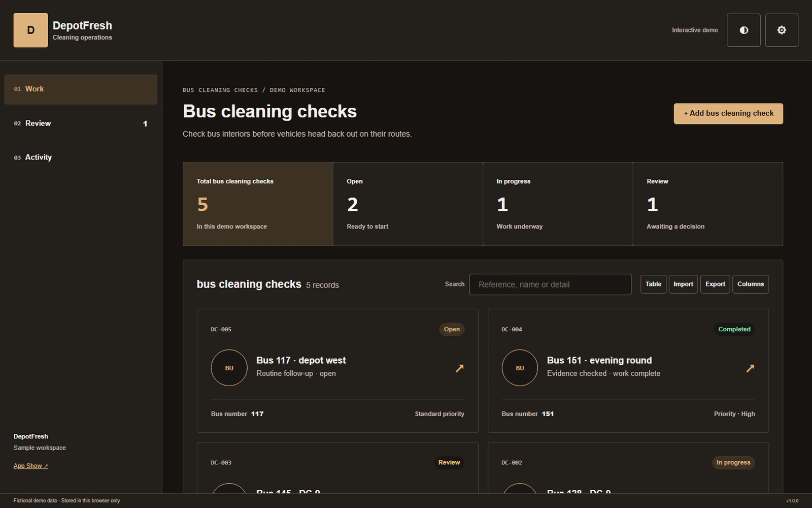Click the In progress badge on DC-002
The image size is (812, 508).
(x=733, y=462)
